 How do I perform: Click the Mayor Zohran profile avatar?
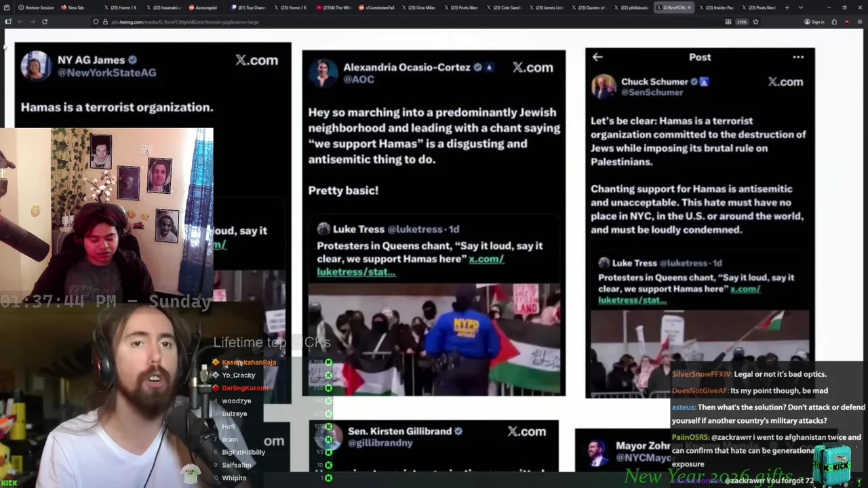pos(597,452)
